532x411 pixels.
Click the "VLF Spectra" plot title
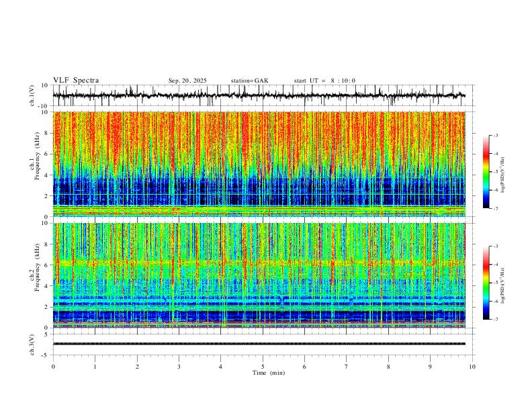click(76, 81)
